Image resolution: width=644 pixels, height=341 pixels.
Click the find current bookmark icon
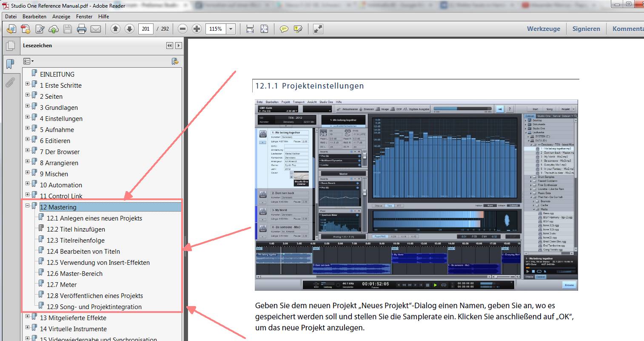[175, 61]
